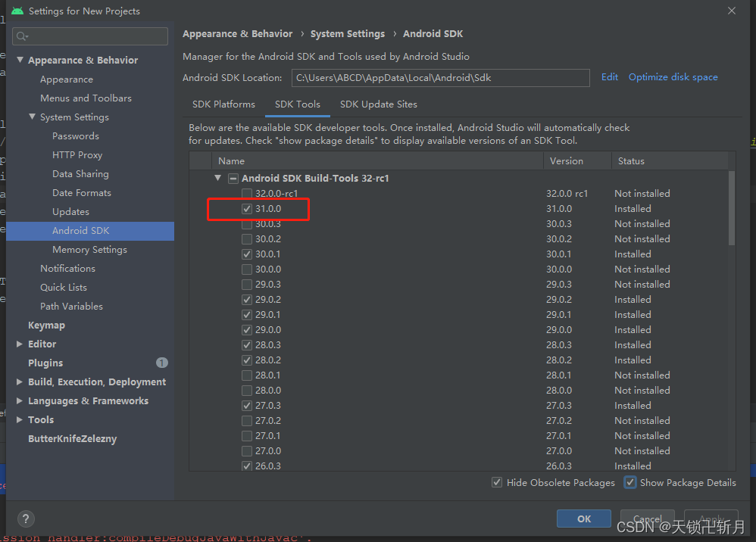Open Path Variables settings
Screen dimensions: 756x542
point(71,307)
